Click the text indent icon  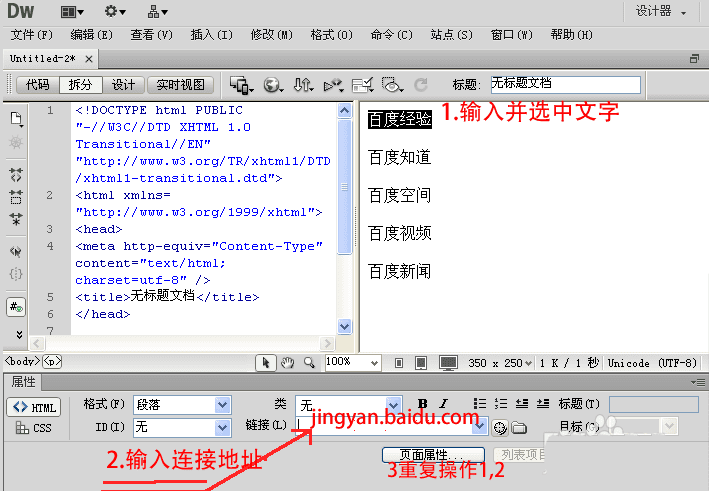click(543, 403)
